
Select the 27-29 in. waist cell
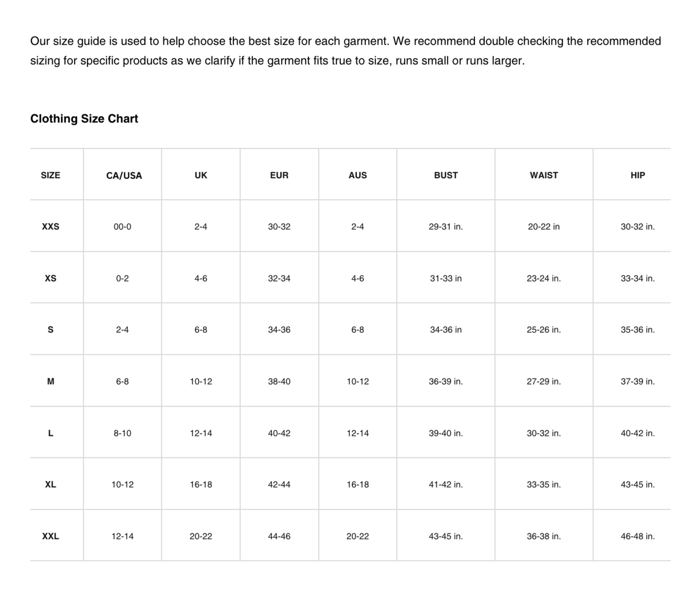coord(544,381)
